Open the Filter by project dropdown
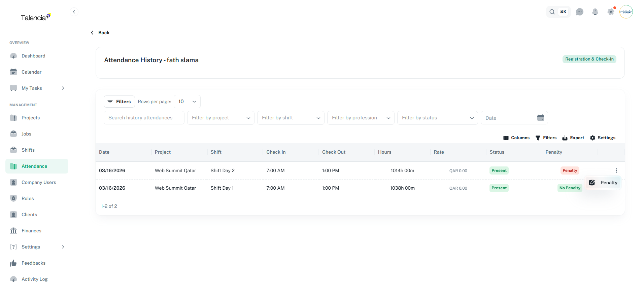Screen dimensions: 644x305 (221, 118)
